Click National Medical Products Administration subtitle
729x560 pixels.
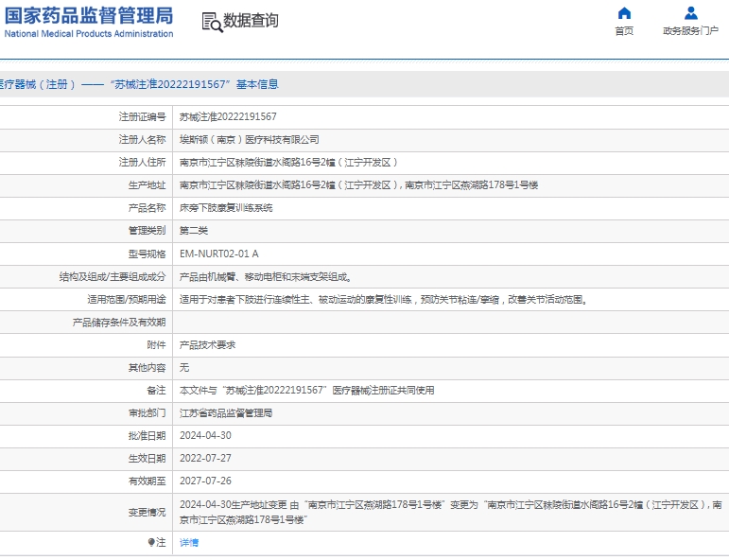(89, 33)
